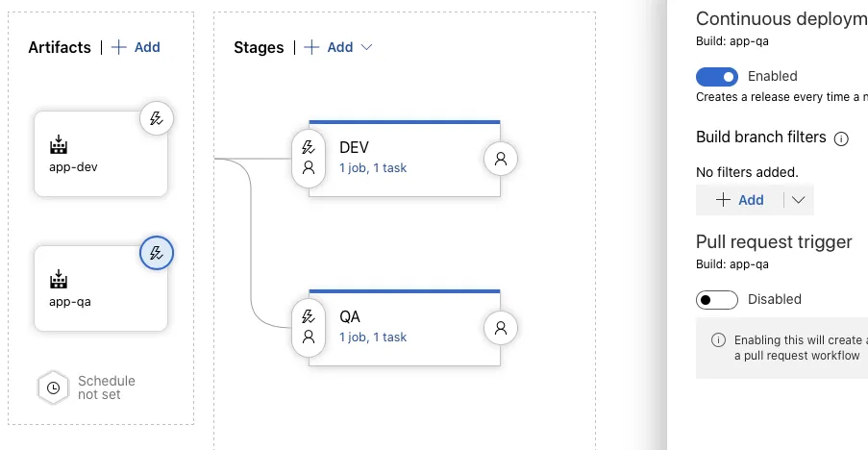Image resolution: width=868 pixels, height=450 pixels.
Task: Click DEV stage post-deployment approvers person icon
Action: pos(500,160)
